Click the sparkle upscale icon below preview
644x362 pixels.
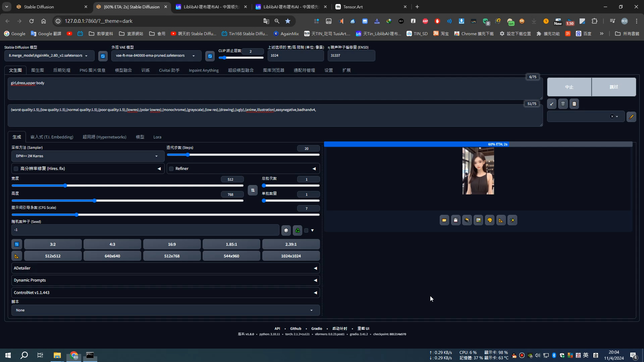(x=512, y=220)
